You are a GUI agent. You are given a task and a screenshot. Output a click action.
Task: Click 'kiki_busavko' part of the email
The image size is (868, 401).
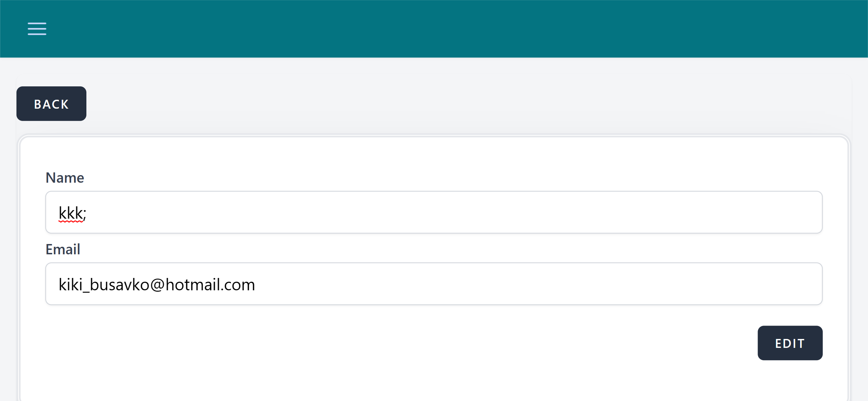point(104,285)
